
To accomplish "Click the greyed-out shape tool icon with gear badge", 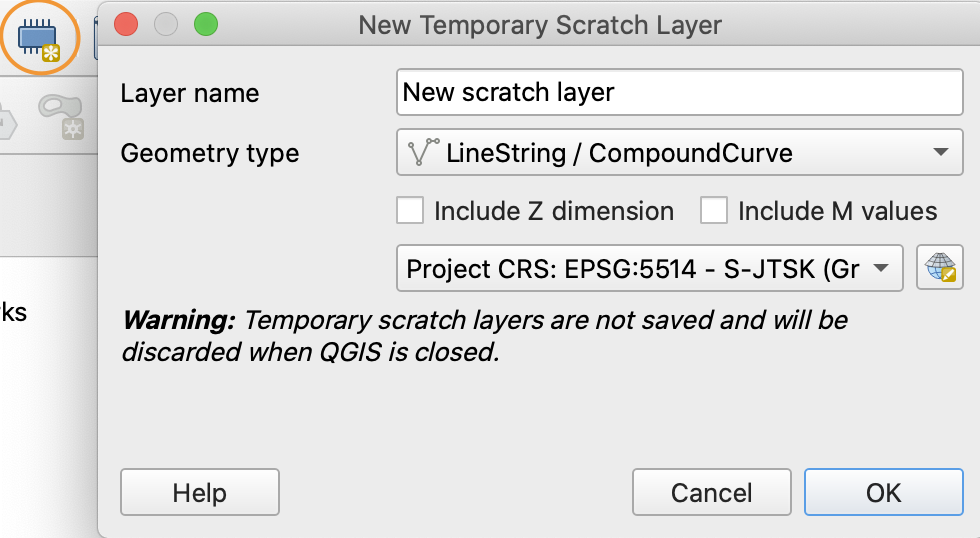I will pyautogui.click(x=62, y=115).
